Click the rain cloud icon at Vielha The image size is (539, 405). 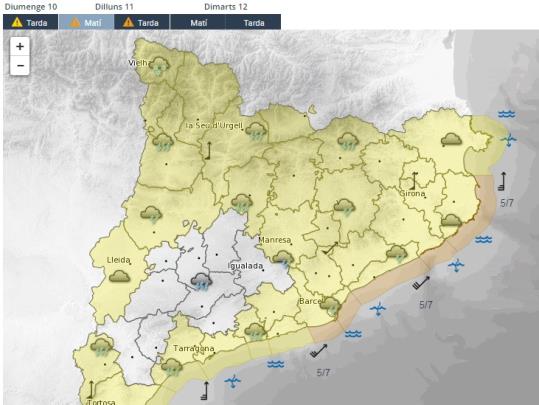159,66
